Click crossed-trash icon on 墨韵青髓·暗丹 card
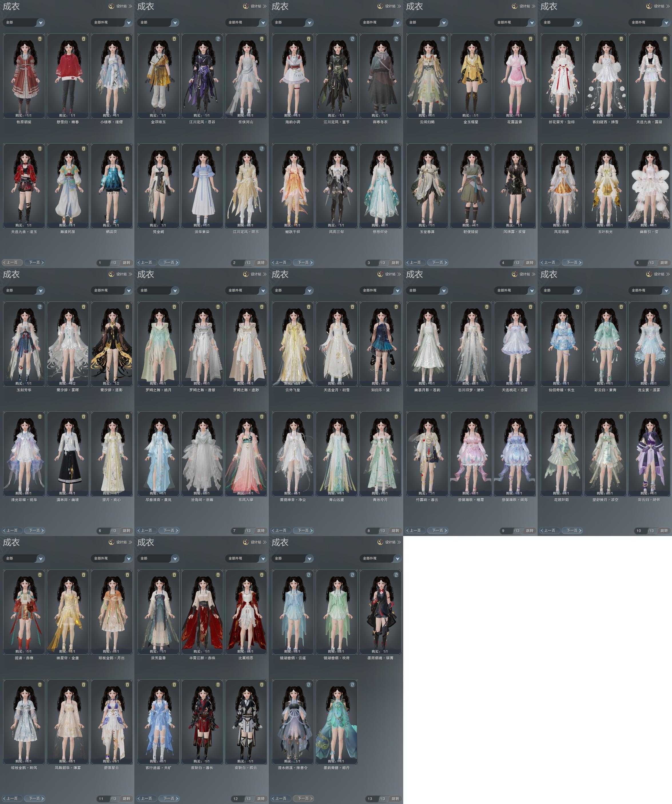Viewport: 672px width, 804px height. click(x=353, y=684)
